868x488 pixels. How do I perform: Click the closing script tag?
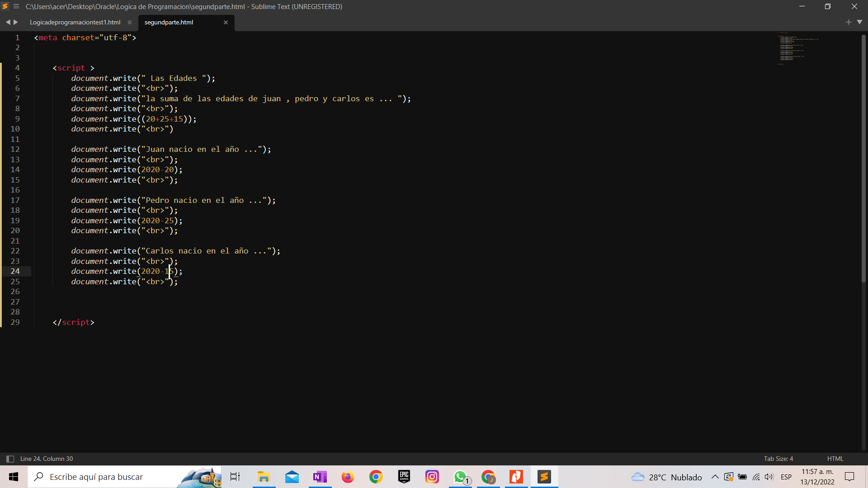click(74, 322)
